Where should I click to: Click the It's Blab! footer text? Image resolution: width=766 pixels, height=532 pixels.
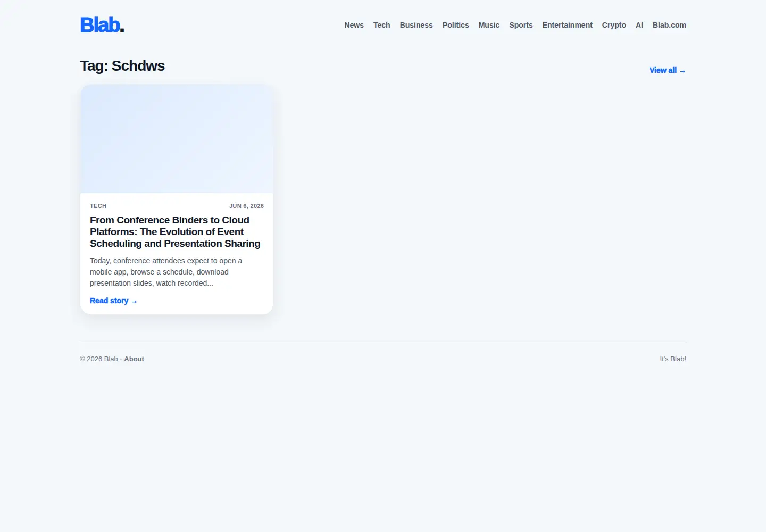(673, 359)
